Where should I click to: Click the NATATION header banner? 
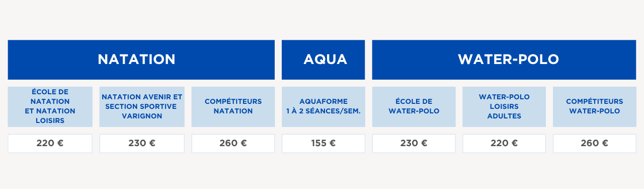(141, 59)
